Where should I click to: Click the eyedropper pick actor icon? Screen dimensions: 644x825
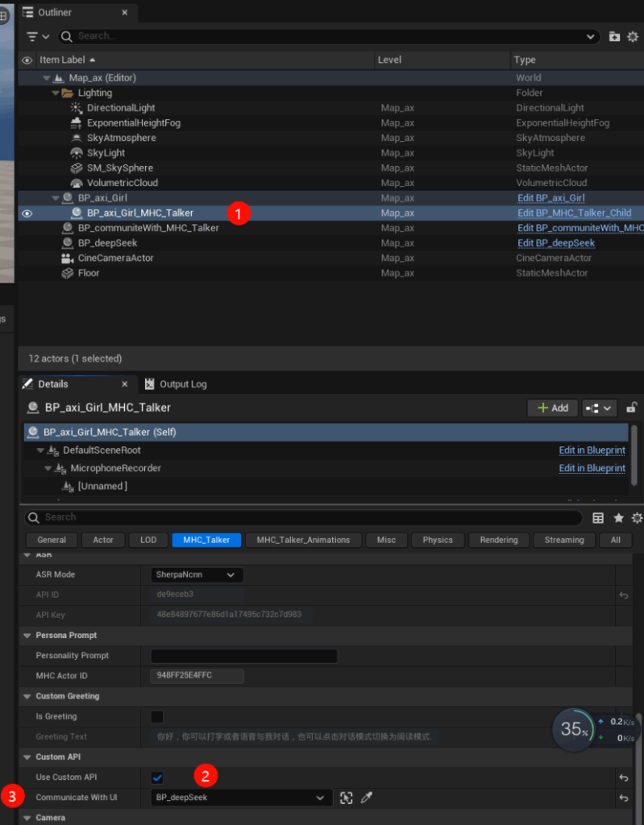click(x=367, y=798)
